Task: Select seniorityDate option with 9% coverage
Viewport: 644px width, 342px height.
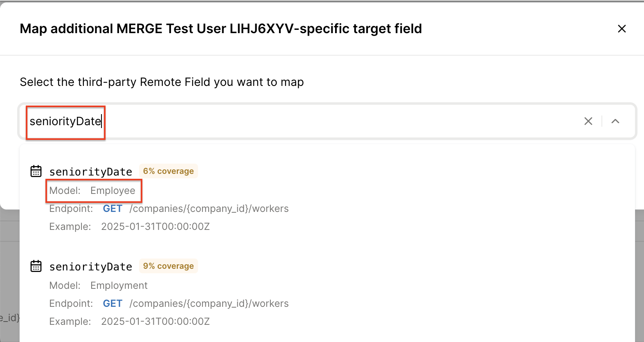Action: [91, 267]
